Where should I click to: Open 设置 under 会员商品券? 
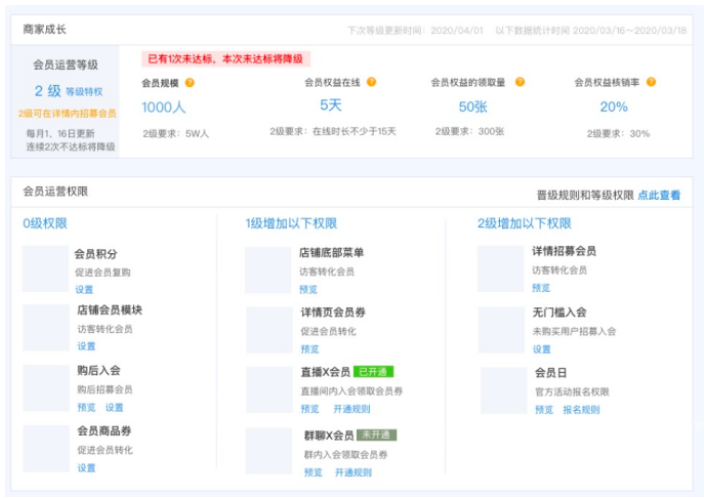pyautogui.click(x=86, y=467)
